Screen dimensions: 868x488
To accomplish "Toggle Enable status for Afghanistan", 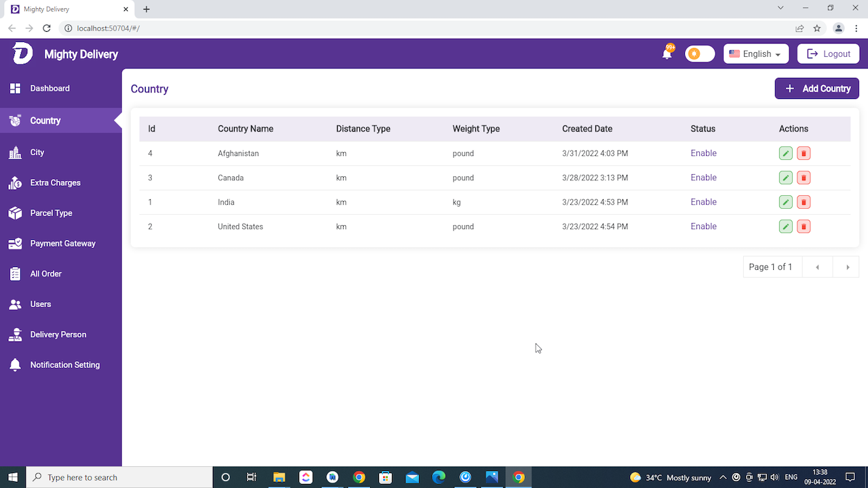I will [x=703, y=153].
